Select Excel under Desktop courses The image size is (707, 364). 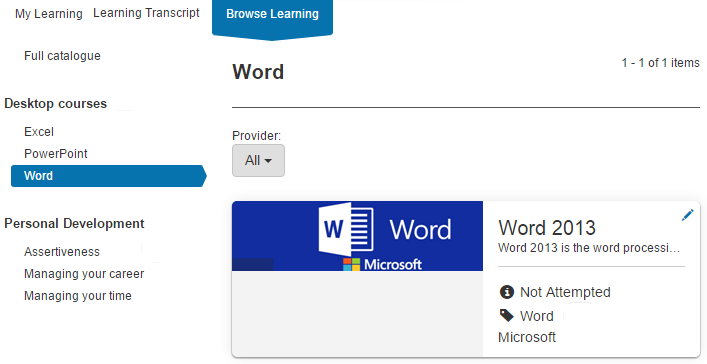[39, 132]
